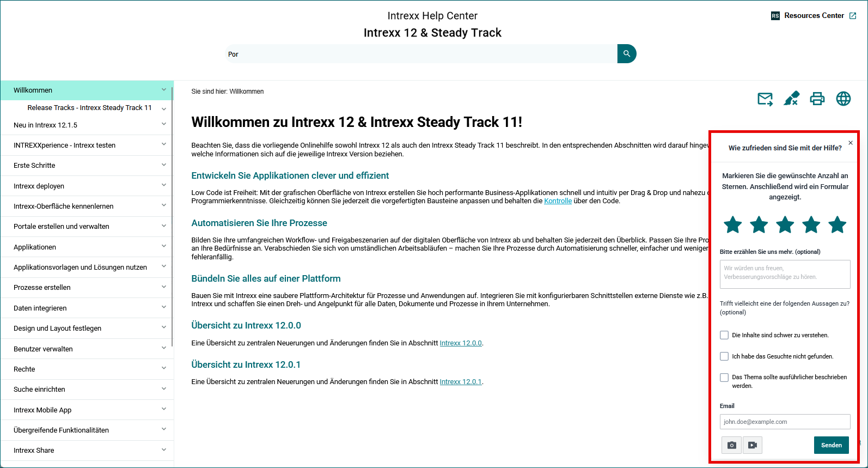The width and height of the screenshot is (868, 468).
Task: Expand the 'Daten integrieren' chevron
Action: [x=164, y=307]
